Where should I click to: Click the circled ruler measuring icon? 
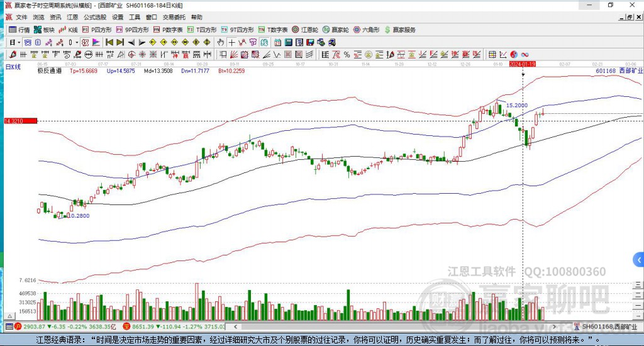88,54
